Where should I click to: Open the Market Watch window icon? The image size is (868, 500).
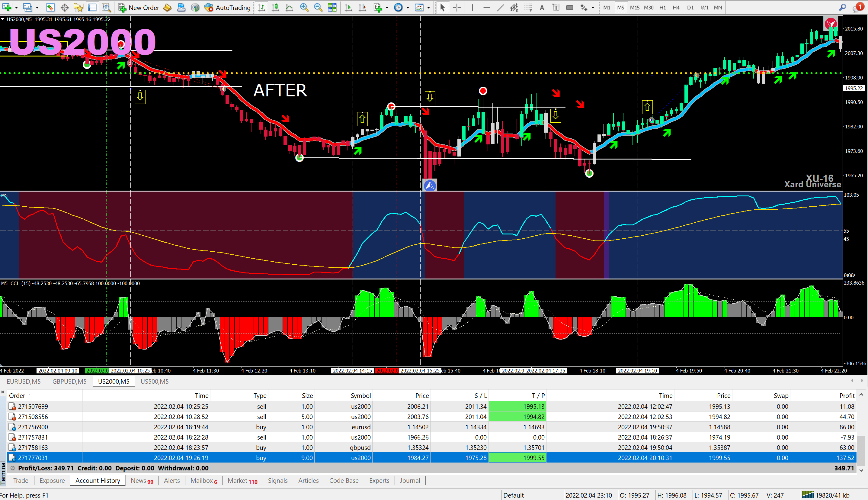point(50,8)
